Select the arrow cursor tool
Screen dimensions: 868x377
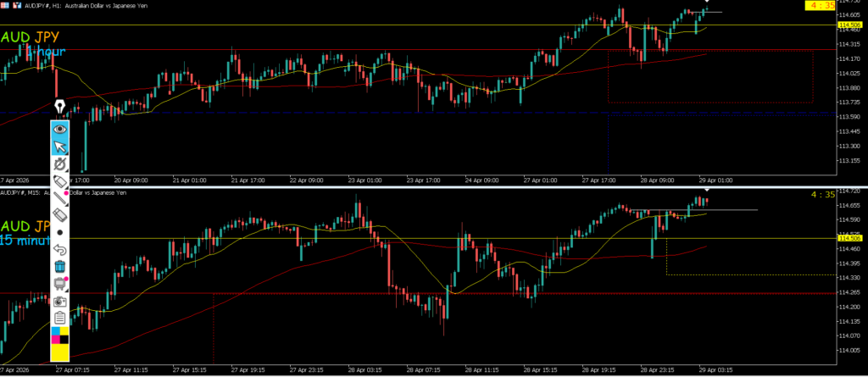click(x=60, y=147)
